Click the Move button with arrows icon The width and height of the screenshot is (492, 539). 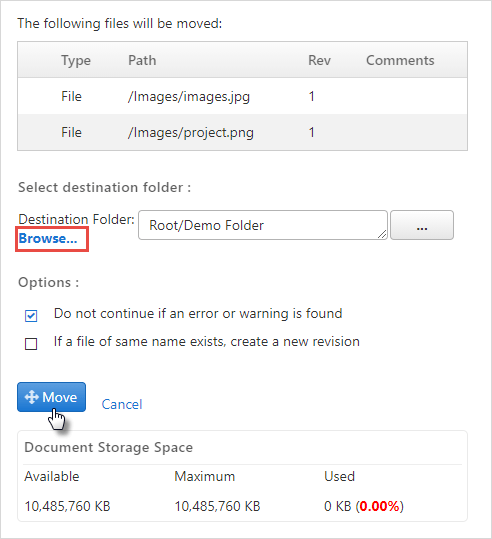[52, 397]
